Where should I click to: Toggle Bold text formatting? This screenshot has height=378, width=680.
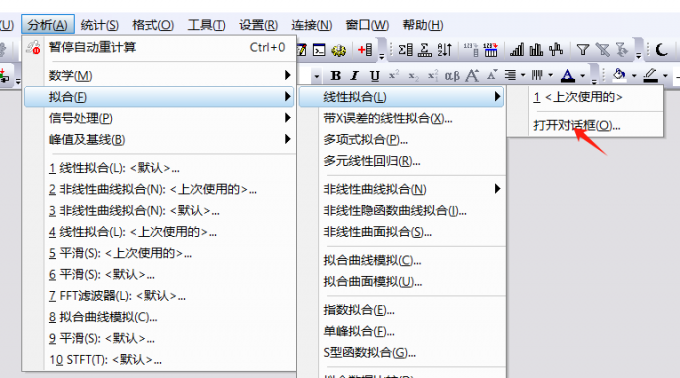pyautogui.click(x=335, y=76)
